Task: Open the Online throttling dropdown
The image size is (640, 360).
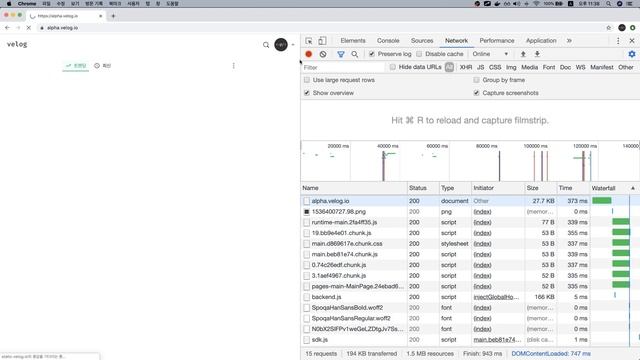Action: 490,54
